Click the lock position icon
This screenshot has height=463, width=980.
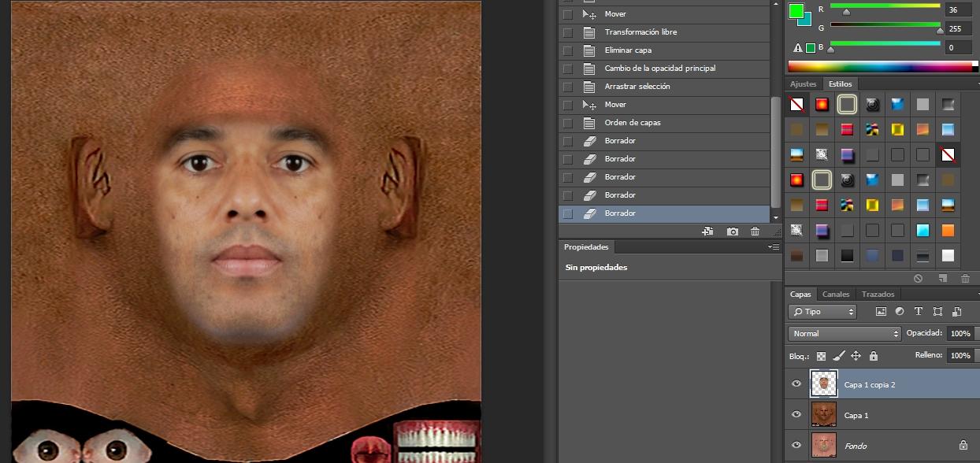856,356
